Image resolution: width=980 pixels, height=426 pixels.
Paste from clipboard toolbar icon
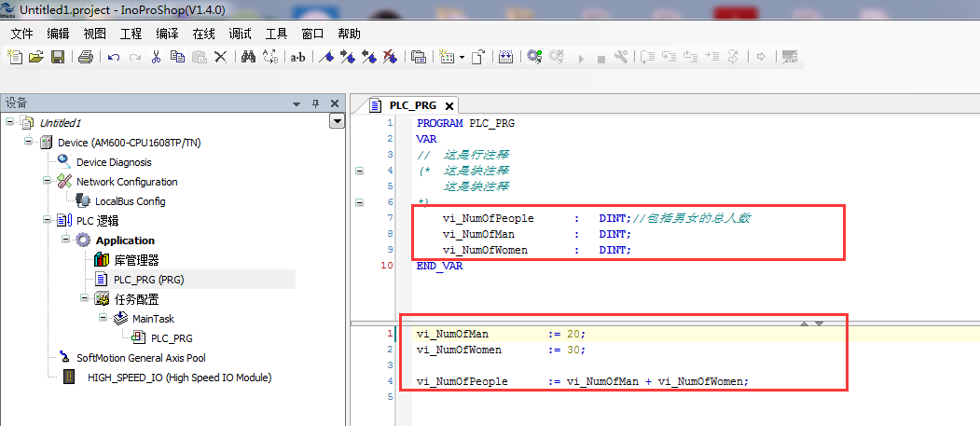point(200,57)
